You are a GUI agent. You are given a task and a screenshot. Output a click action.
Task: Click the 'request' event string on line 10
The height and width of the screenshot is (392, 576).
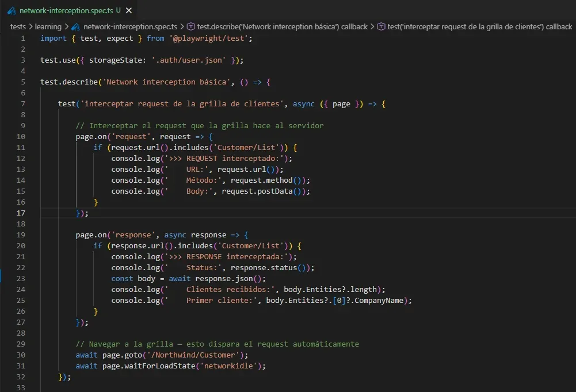[x=131, y=137]
